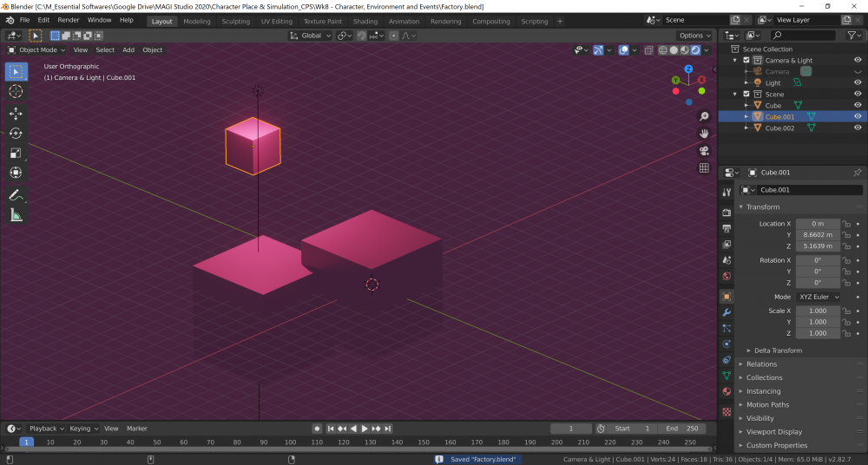Activate the Select Box tool
This screenshot has height=465, width=868.
16,71
